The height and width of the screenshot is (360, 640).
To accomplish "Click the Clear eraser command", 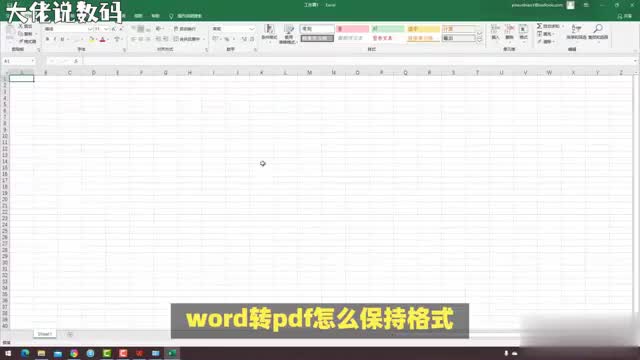I will [545, 42].
